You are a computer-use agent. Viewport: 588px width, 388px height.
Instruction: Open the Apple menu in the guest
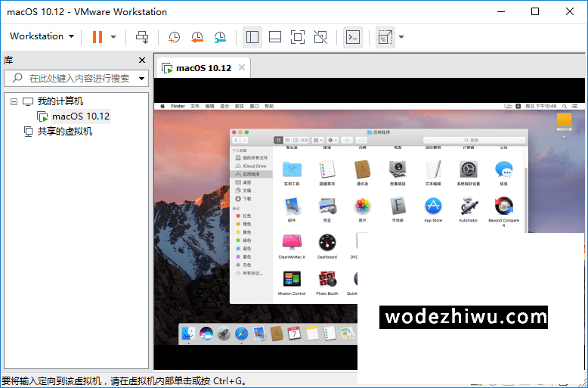click(162, 106)
